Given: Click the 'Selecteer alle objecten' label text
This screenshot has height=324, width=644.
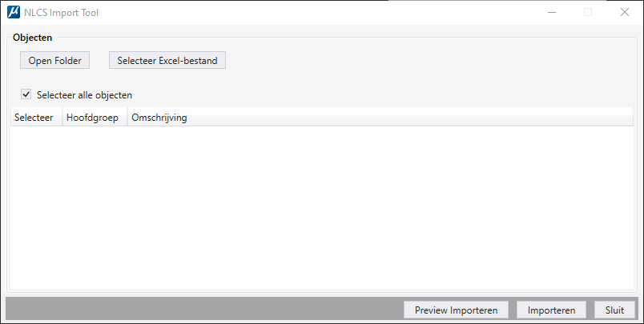Looking at the screenshot, I should [84, 95].
